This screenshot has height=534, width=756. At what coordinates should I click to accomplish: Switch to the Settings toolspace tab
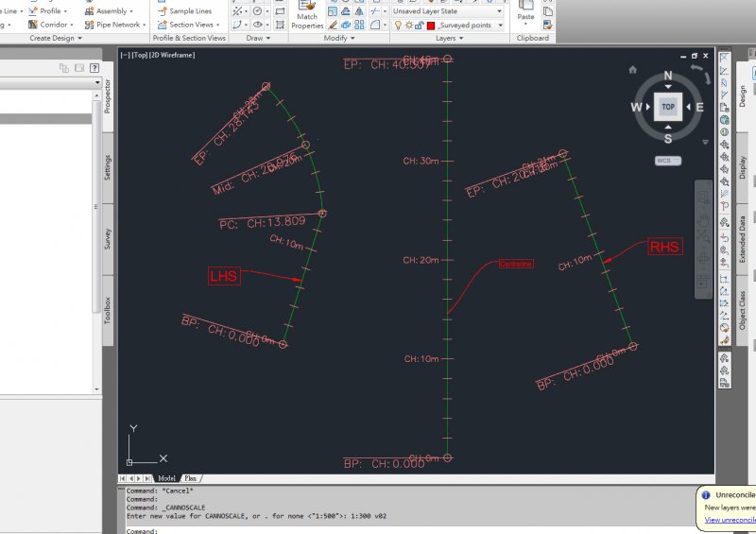[108, 169]
